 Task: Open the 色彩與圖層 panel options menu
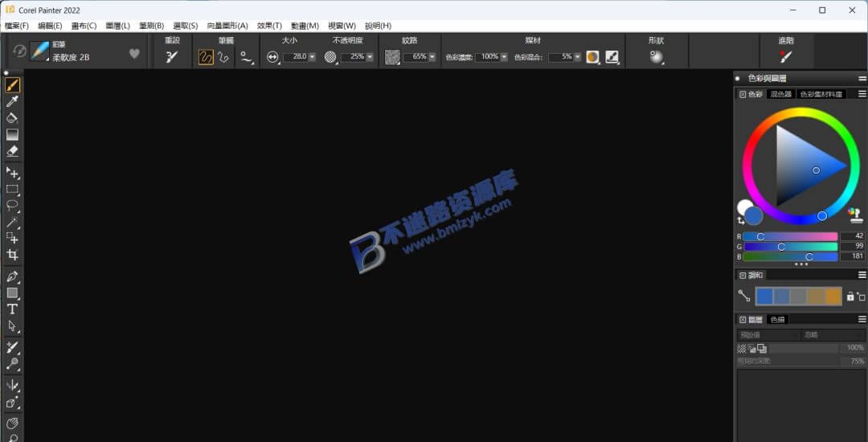click(862, 79)
